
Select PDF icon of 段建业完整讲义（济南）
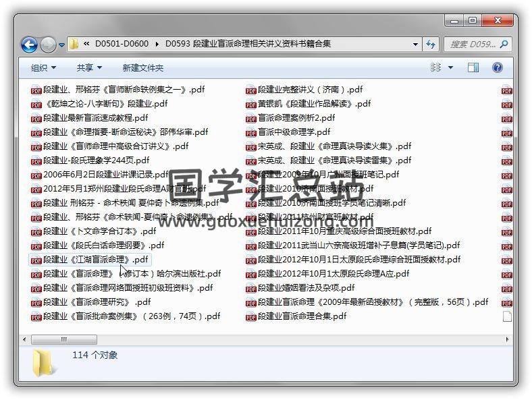point(250,90)
